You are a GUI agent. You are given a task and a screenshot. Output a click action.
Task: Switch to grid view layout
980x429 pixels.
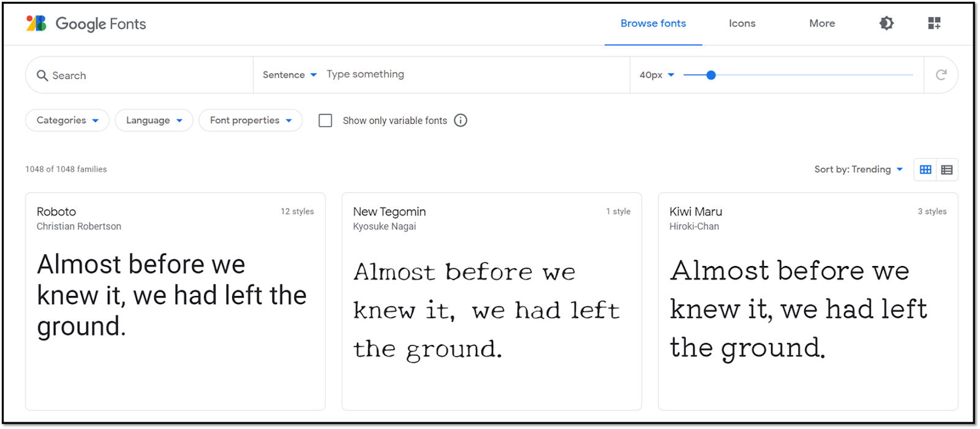pyautogui.click(x=925, y=170)
